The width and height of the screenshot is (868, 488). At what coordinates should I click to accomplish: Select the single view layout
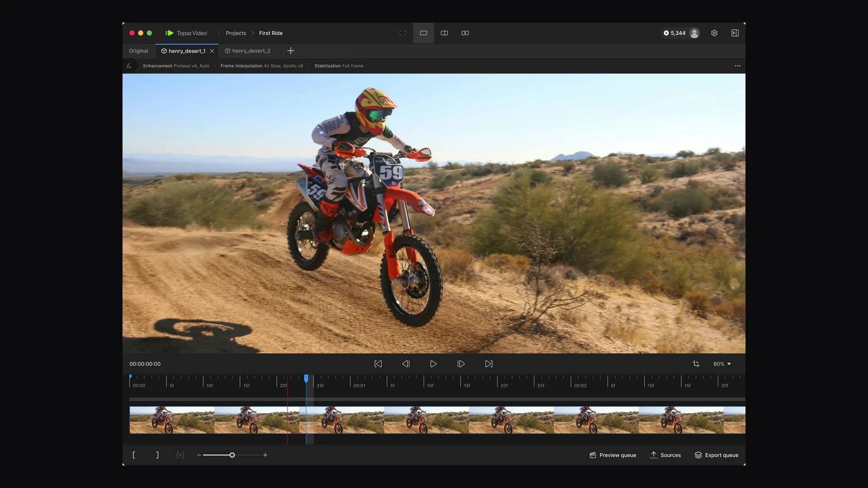click(424, 33)
